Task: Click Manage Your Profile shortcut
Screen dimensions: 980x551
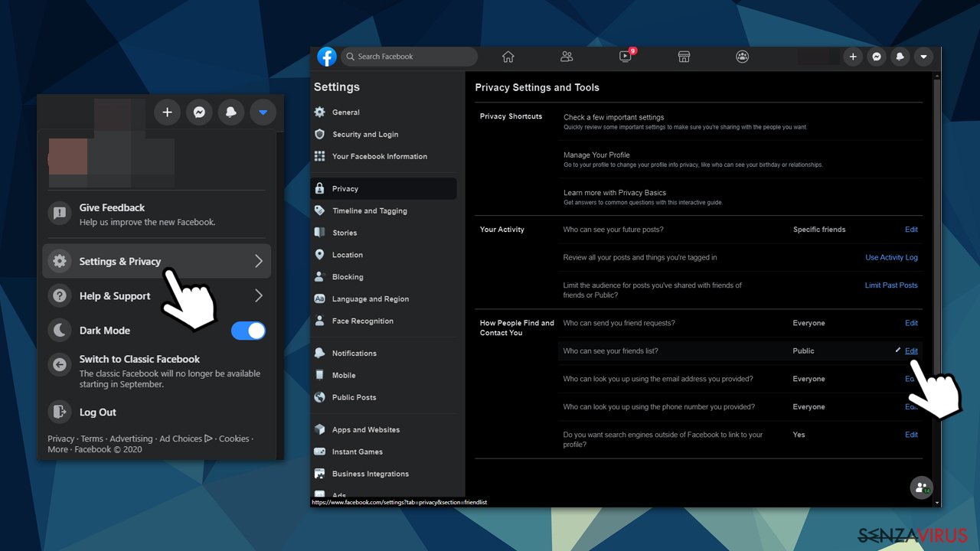Action: pos(596,155)
